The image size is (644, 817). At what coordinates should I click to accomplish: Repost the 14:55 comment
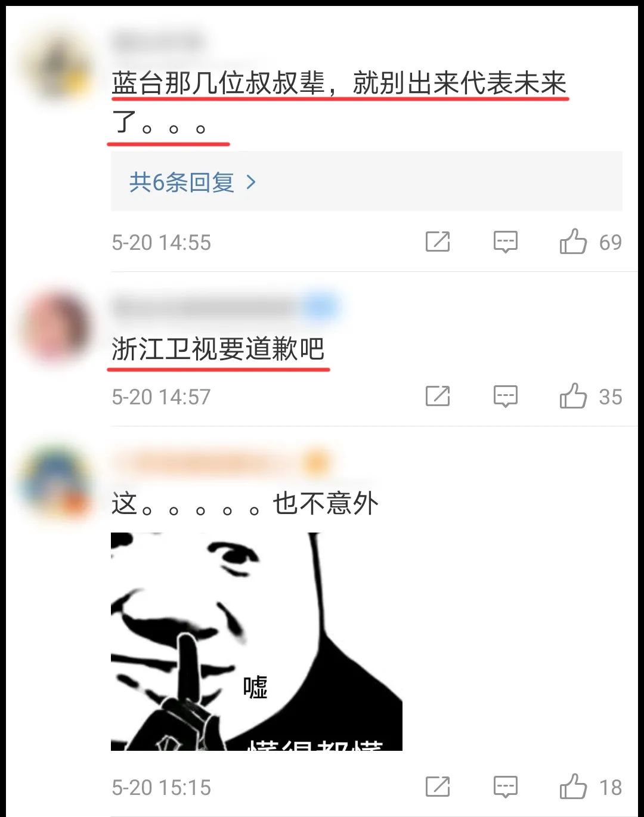[438, 242]
